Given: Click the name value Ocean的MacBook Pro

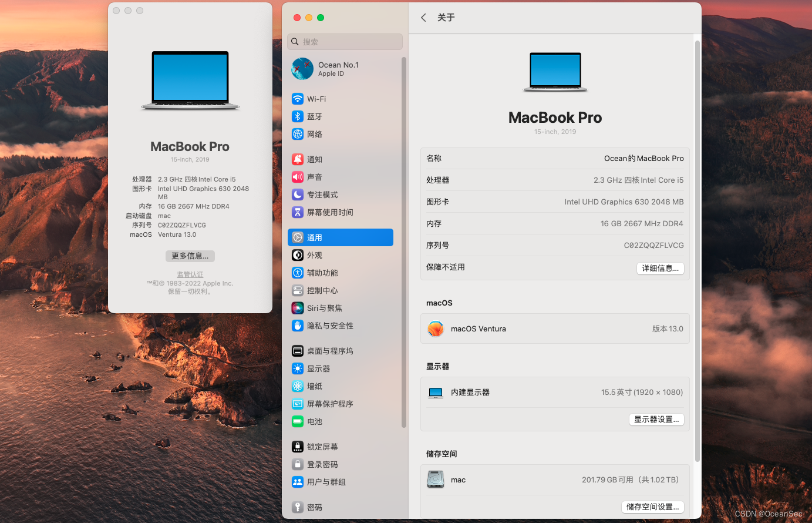Looking at the screenshot, I should [644, 158].
